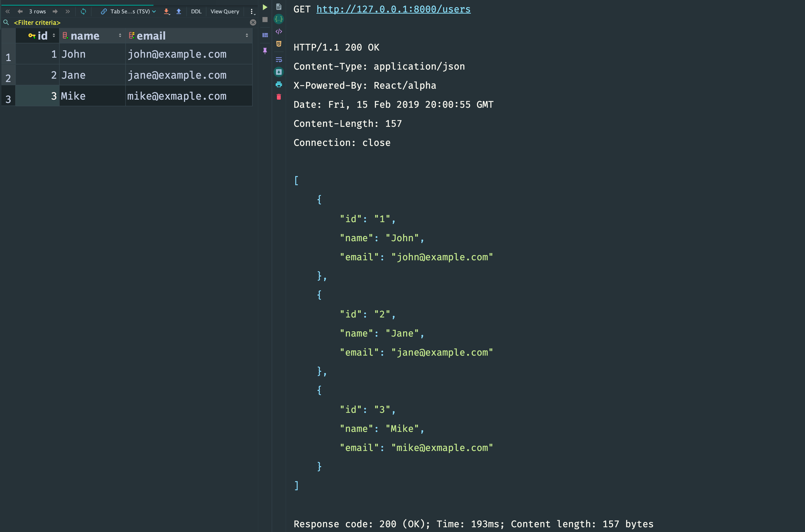Screen dimensions: 805x532
Task: Click the Date header line
Action: click(393, 104)
